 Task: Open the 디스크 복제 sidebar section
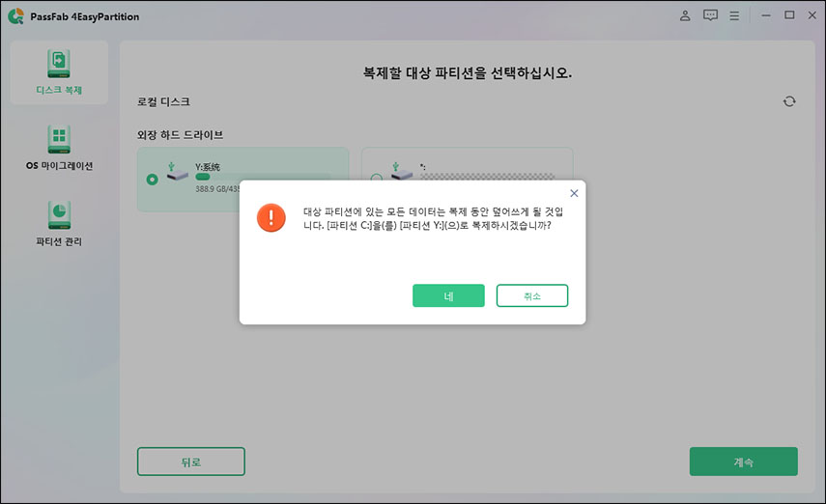pyautogui.click(x=59, y=72)
